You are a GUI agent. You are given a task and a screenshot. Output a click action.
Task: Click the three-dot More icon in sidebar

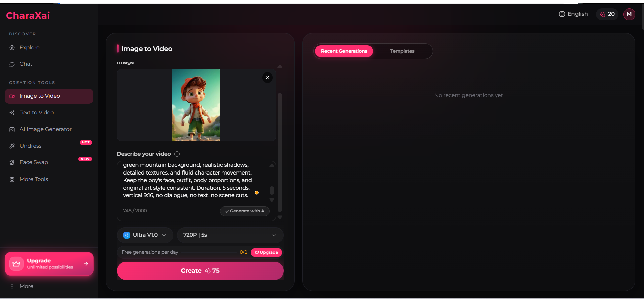(x=12, y=286)
